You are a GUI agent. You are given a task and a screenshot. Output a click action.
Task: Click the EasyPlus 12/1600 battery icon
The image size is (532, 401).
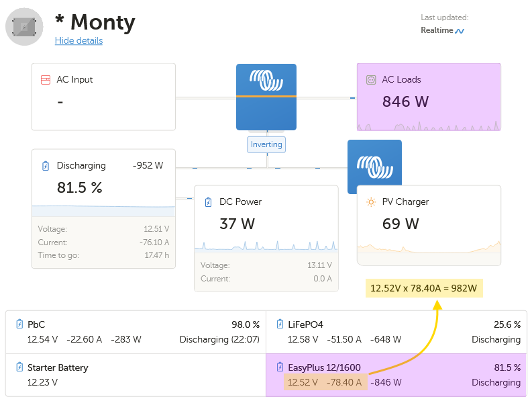point(280,367)
